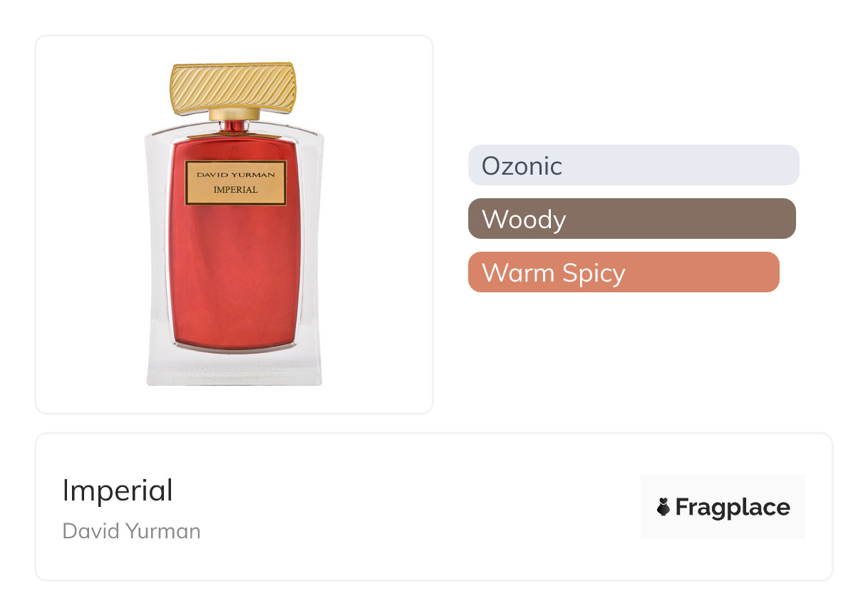Click the gold label plate on the bottle

[x=235, y=183]
